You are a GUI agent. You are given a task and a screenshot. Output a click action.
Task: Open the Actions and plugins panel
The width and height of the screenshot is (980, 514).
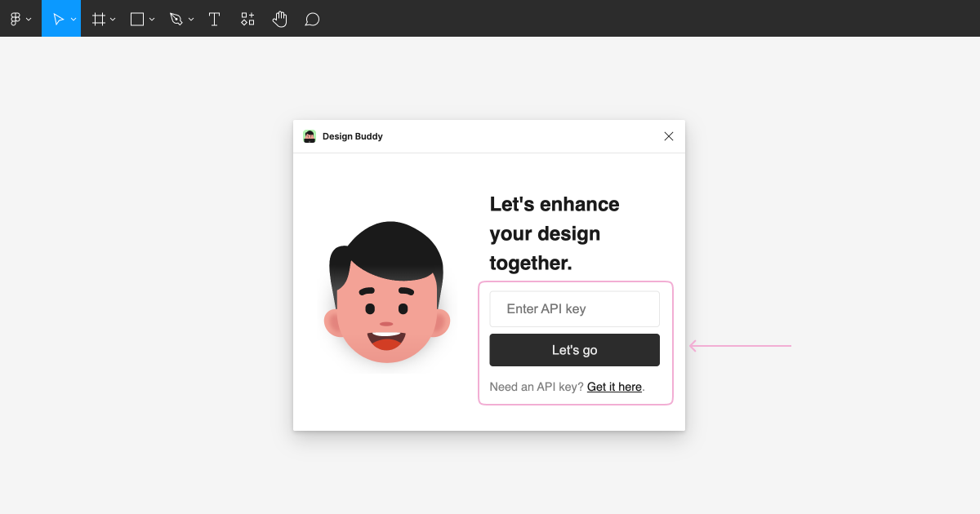(247, 18)
